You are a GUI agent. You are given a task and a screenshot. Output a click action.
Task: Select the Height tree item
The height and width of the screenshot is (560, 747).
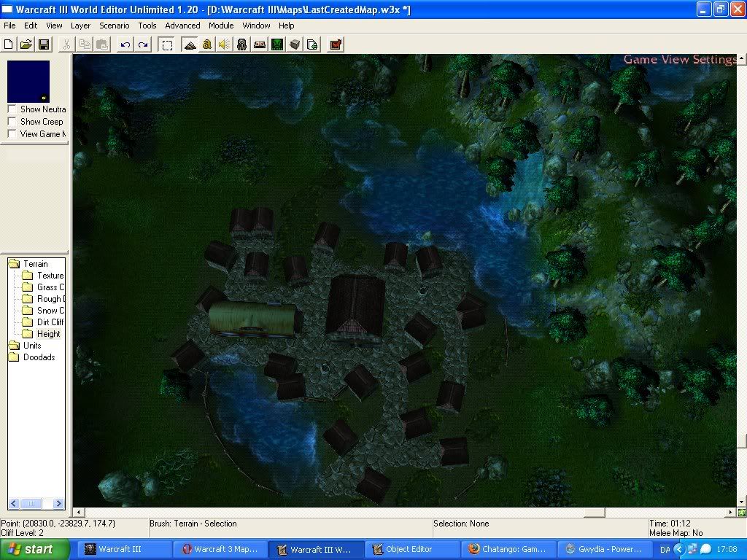pyautogui.click(x=49, y=334)
